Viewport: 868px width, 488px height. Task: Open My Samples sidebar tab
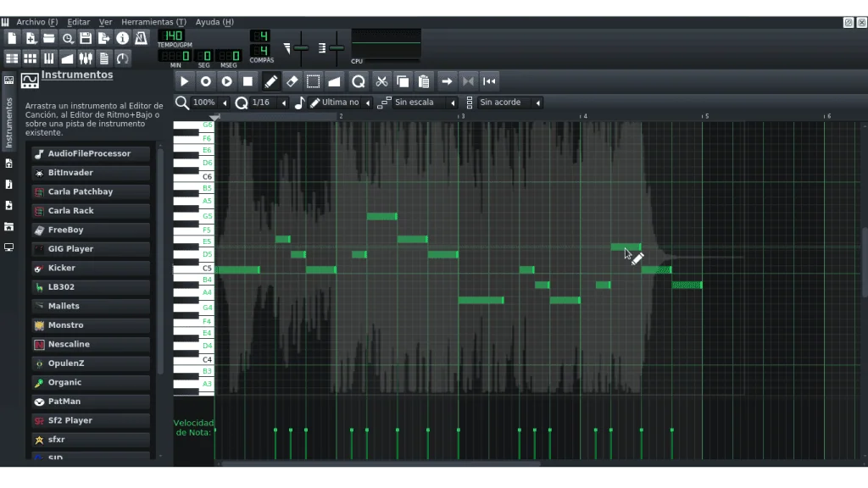pos(8,184)
